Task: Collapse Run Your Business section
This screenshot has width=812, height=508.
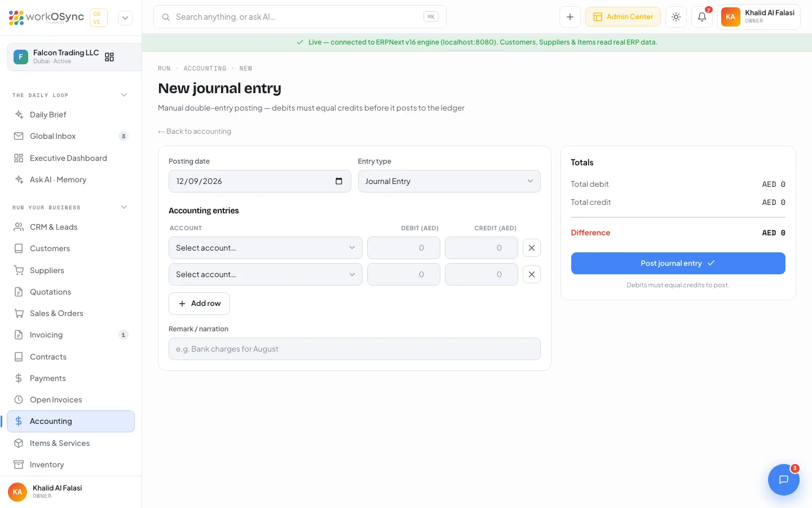Action: pyautogui.click(x=124, y=207)
